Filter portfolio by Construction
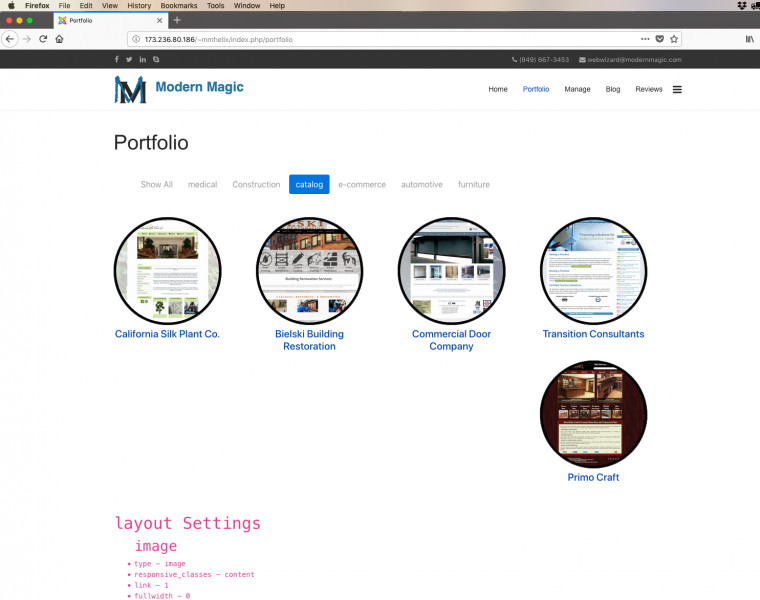Image resolution: width=760 pixels, height=600 pixels. (x=256, y=184)
